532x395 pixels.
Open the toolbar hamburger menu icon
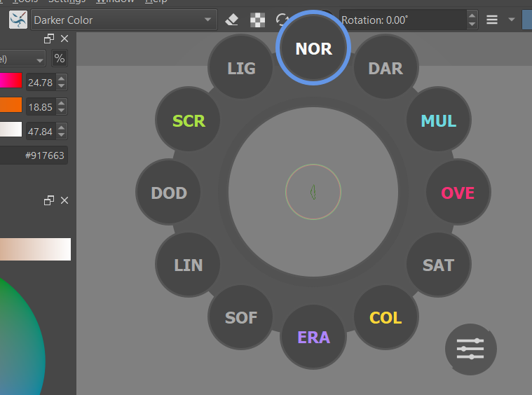click(x=492, y=20)
